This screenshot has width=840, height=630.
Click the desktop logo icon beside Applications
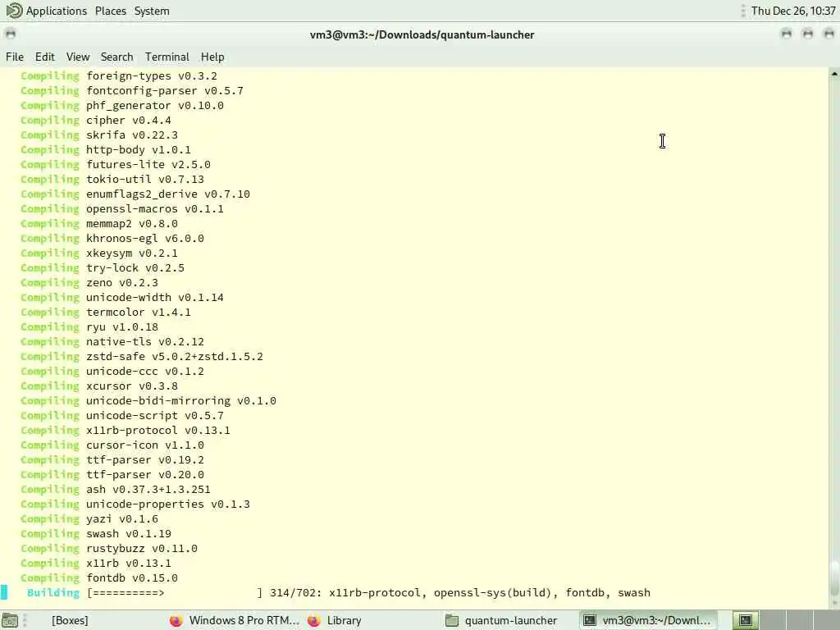(x=14, y=11)
